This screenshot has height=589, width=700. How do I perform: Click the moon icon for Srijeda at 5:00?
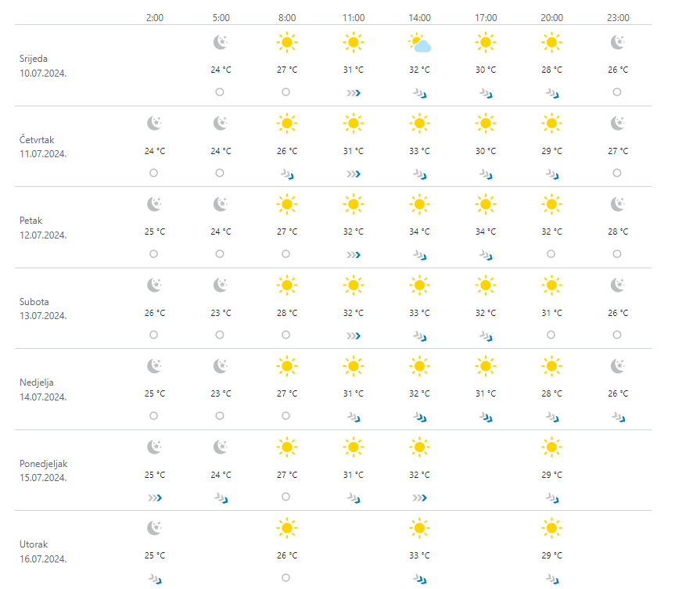pyautogui.click(x=220, y=42)
